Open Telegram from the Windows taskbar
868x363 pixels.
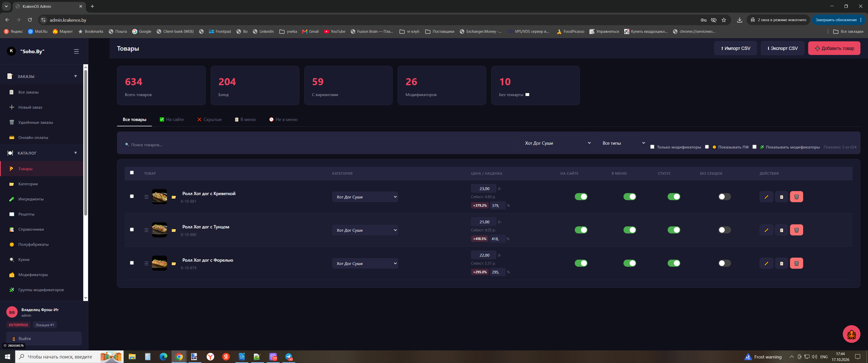289,357
